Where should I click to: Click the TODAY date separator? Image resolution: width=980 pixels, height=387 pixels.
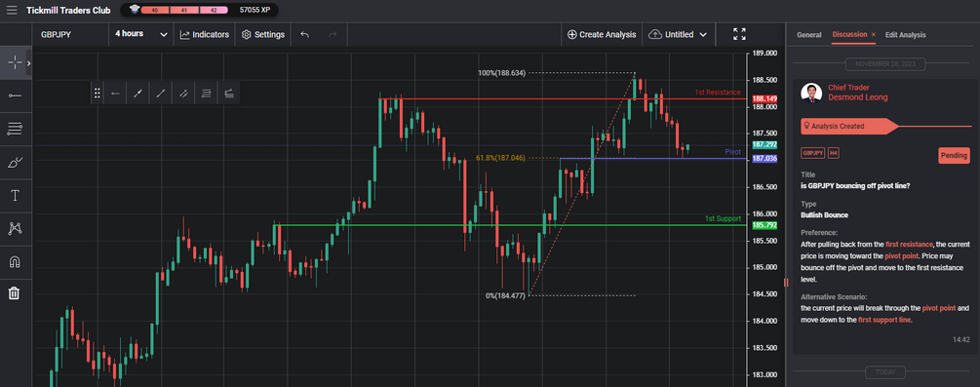(x=885, y=372)
